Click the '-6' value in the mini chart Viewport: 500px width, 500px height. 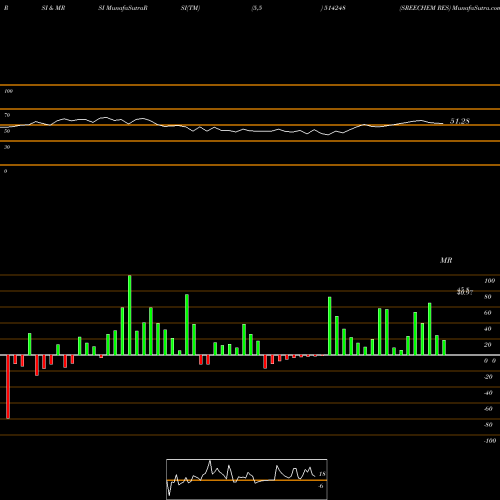point(321,486)
